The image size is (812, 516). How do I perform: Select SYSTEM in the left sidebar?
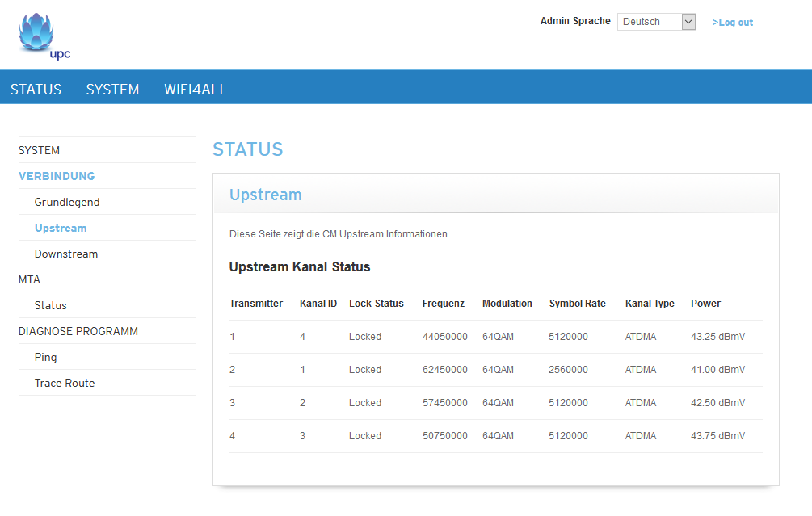(39, 150)
